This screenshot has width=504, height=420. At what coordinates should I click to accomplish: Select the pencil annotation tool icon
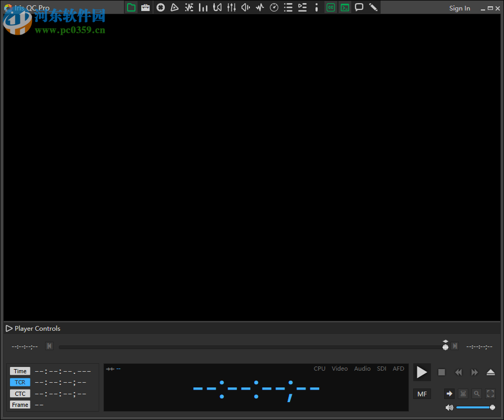point(373,7)
